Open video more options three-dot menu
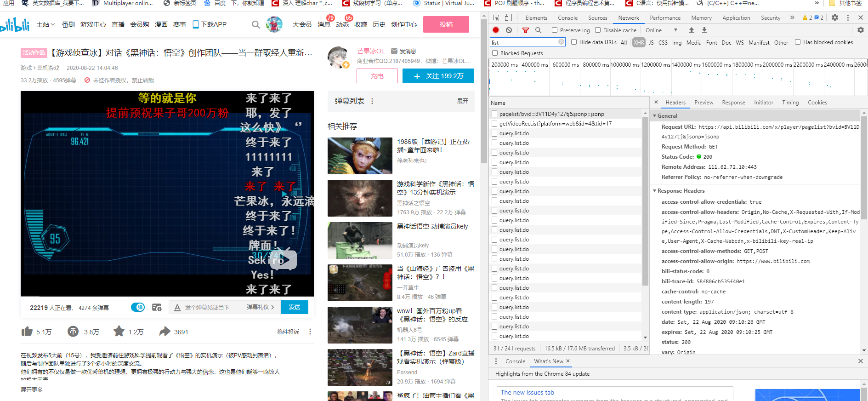868x401 pixels. click(310, 332)
